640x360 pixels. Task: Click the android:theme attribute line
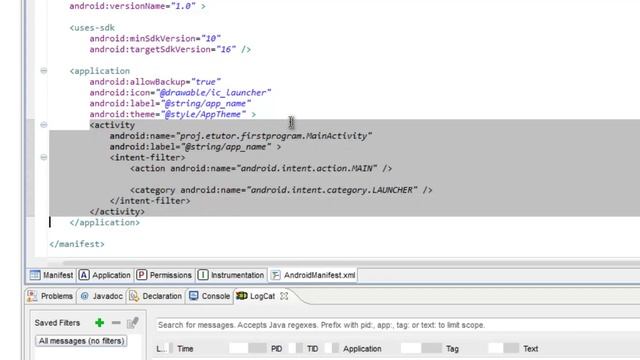(173, 114)
